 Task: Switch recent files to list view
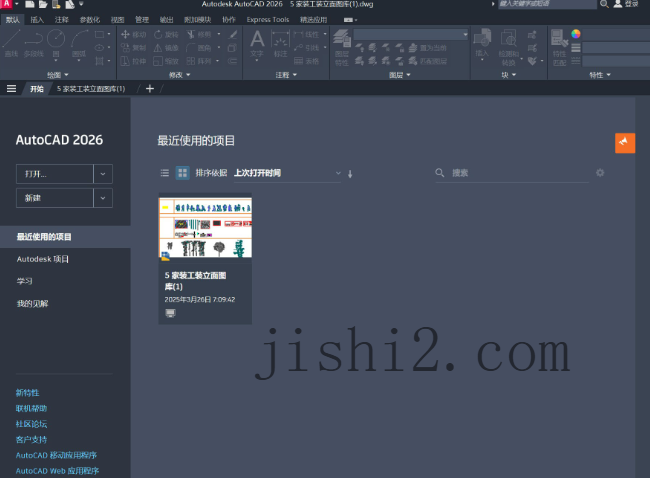(x=165, y=172)
